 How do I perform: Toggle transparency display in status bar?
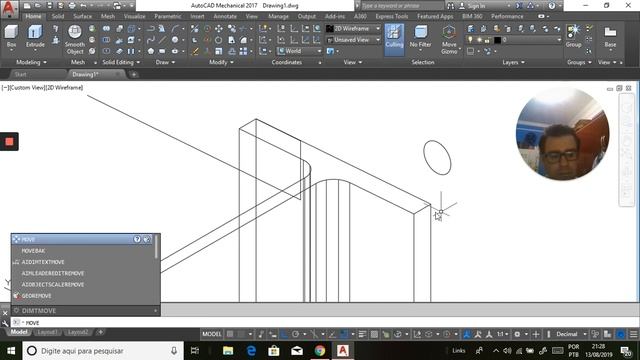coord(374,334)
